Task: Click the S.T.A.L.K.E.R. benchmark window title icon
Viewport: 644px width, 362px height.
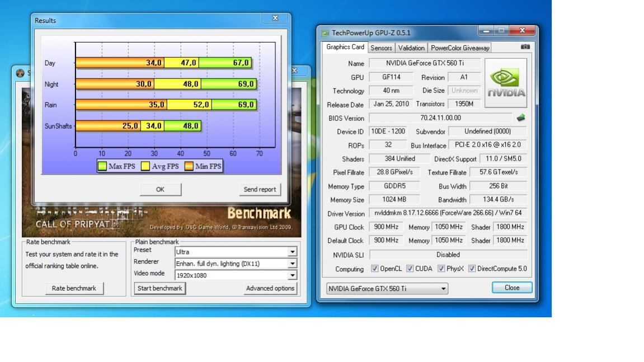Action: coord(20,73)
